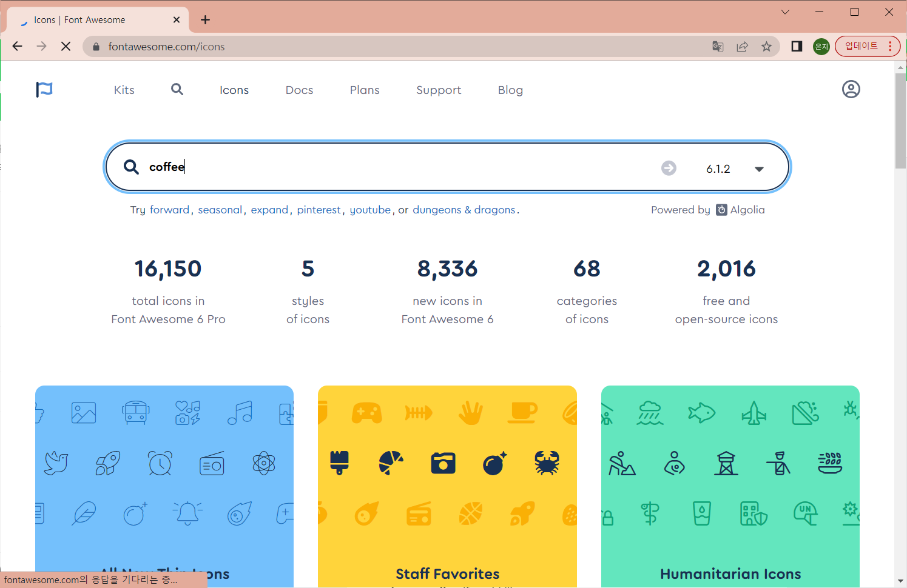
Task: Open the green Chrome profile avatar
Action: [821, 47]
